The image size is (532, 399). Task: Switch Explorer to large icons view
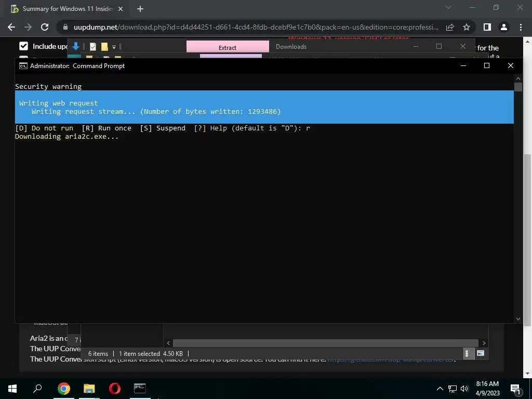[481, 353]
